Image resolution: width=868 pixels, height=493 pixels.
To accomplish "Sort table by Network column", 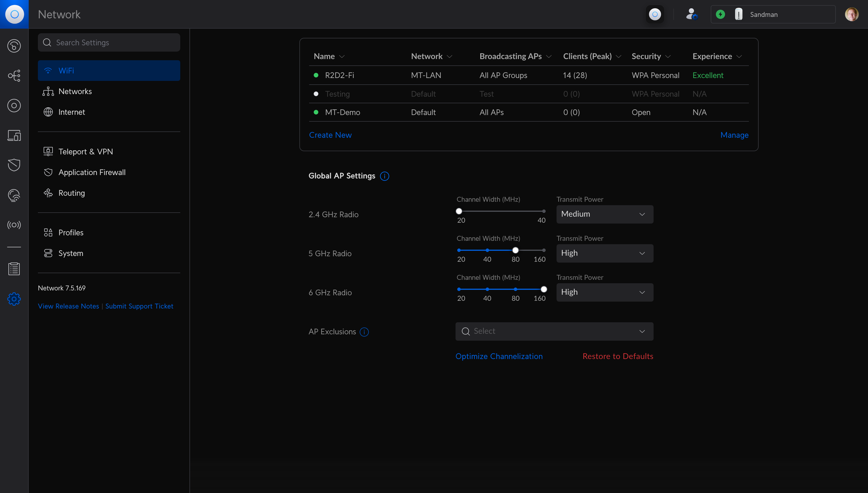I will (x=432, y=56).
